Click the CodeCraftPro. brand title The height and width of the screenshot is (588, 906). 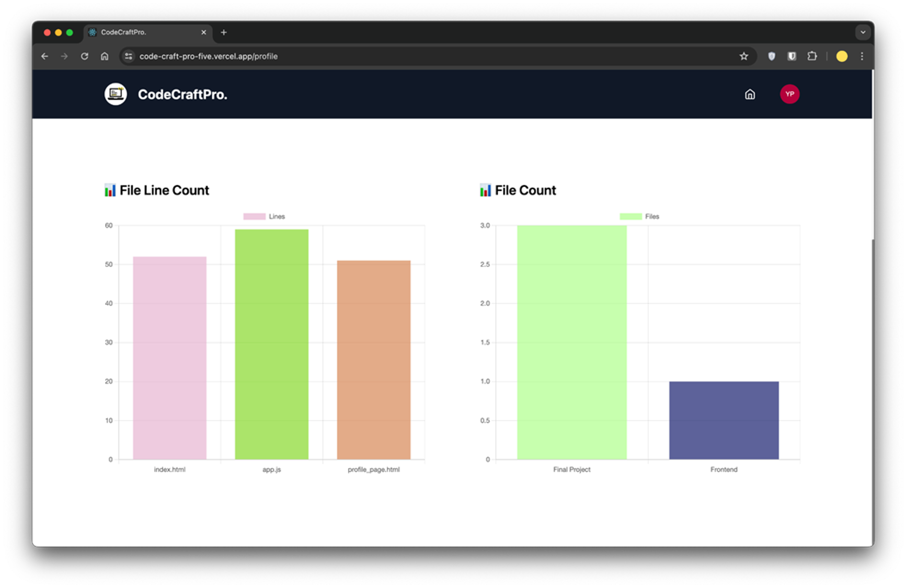click(x=182, y=95)
